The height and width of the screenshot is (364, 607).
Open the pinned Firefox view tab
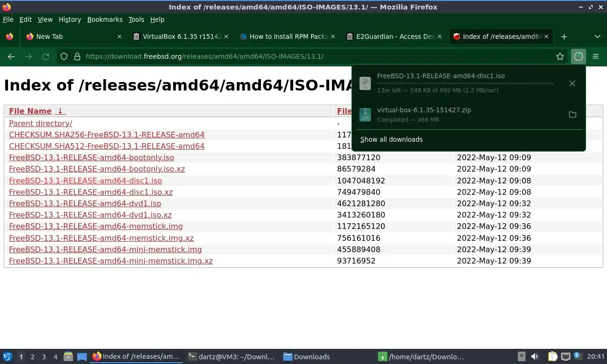9,36
